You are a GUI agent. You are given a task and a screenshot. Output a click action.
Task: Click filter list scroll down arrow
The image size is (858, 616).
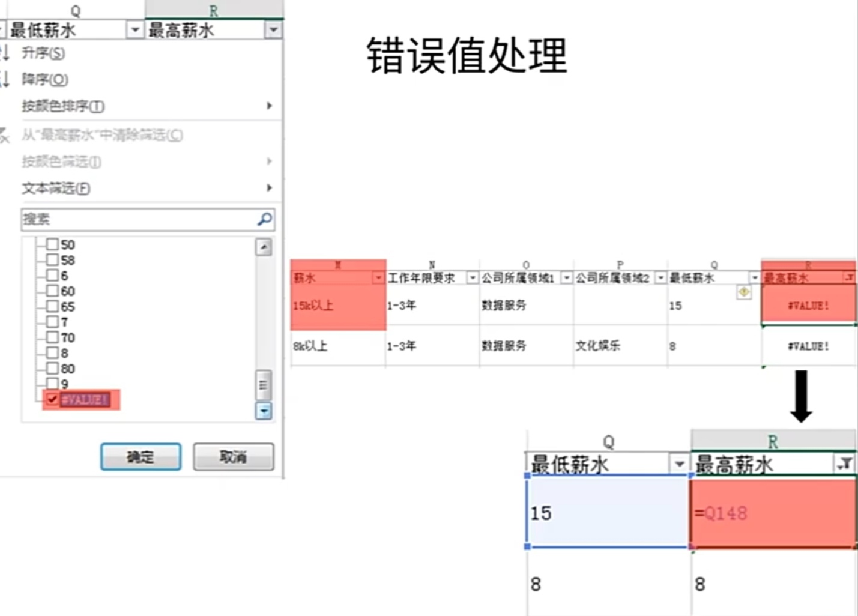[x=264, y=411]
